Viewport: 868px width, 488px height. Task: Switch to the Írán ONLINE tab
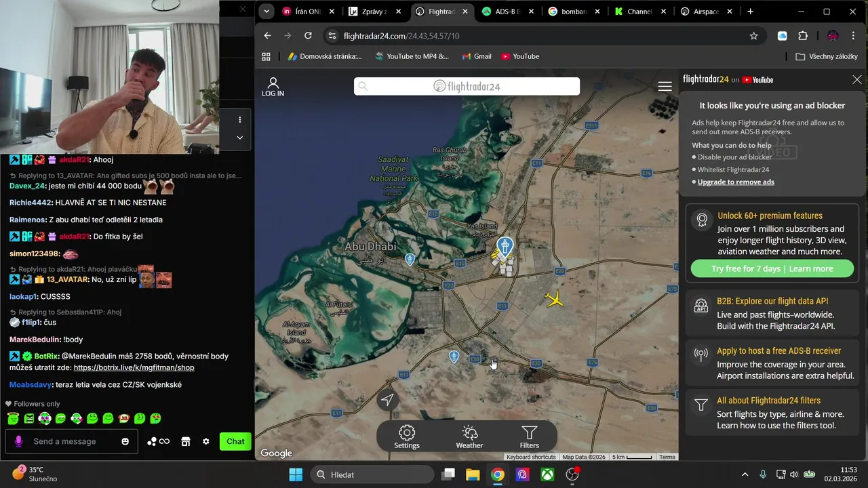point(309,12)
